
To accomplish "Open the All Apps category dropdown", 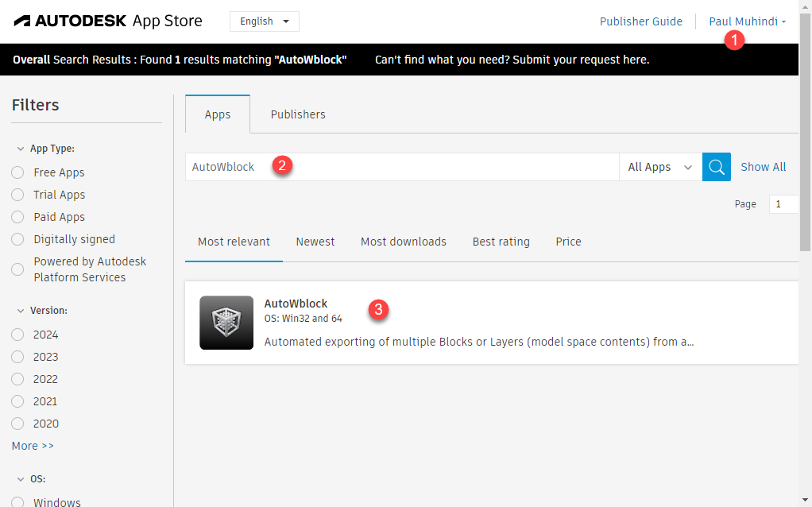I will pos(660,167).
